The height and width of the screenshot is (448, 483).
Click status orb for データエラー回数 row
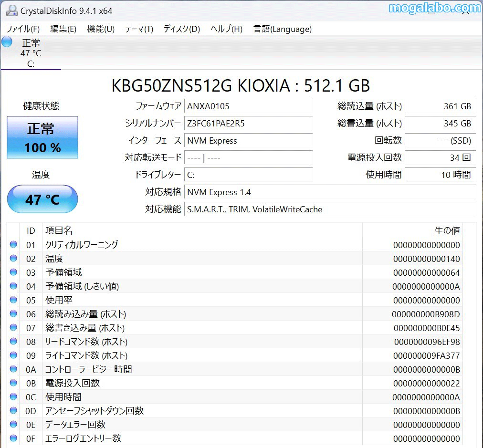[x=13, y=425]
